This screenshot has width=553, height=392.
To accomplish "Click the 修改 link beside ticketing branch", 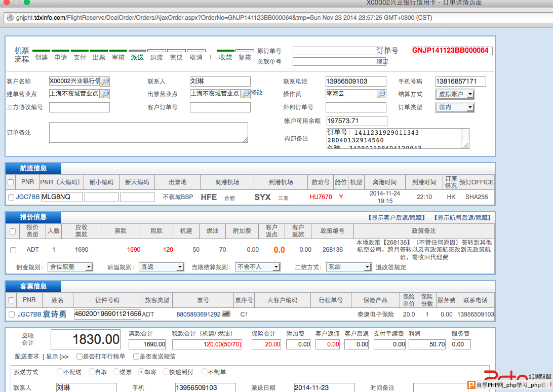I will [x=257, y=93].
